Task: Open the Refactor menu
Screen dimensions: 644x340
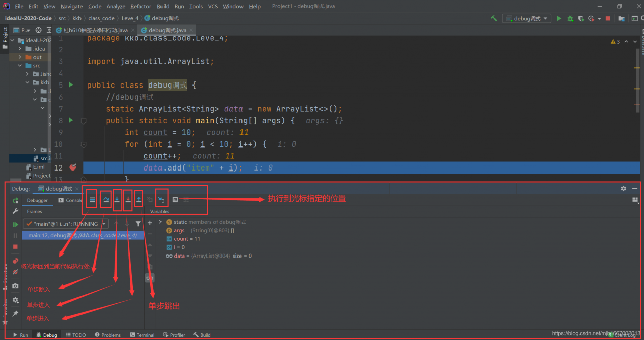Action: coord(141,6)
